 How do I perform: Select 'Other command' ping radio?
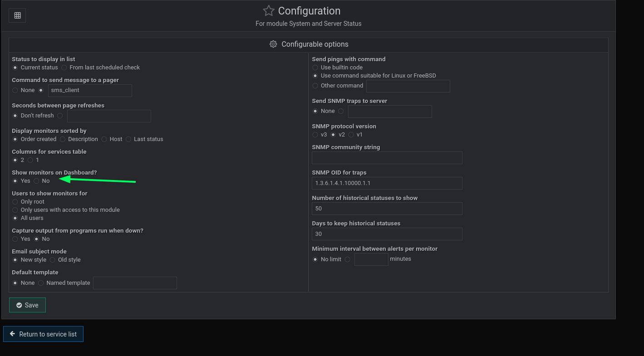[x=315, y=86]
